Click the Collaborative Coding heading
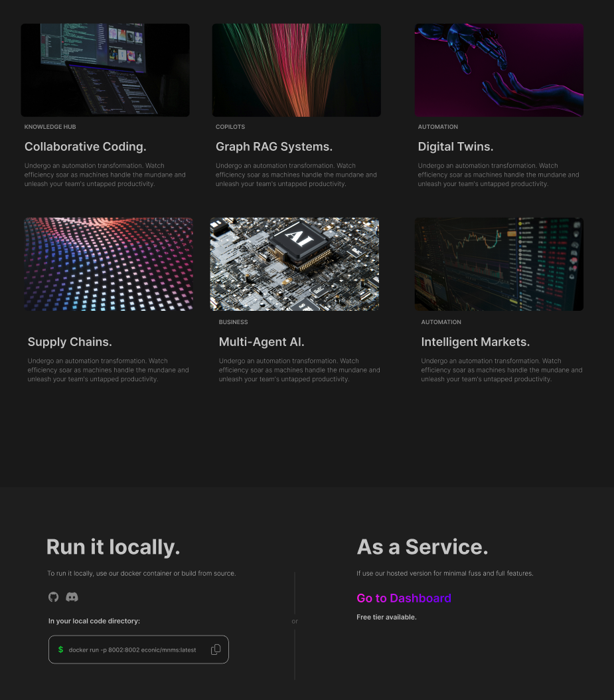 [x=86, y=147]
